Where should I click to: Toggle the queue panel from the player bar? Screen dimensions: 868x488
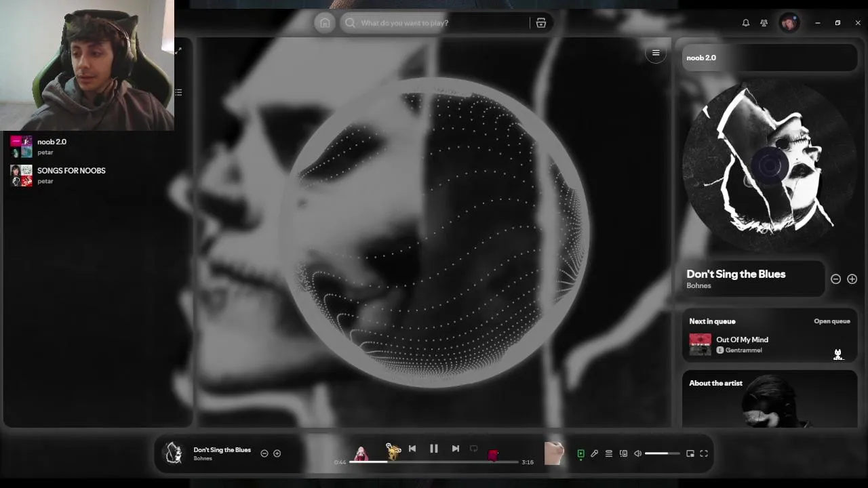(609, 453)
